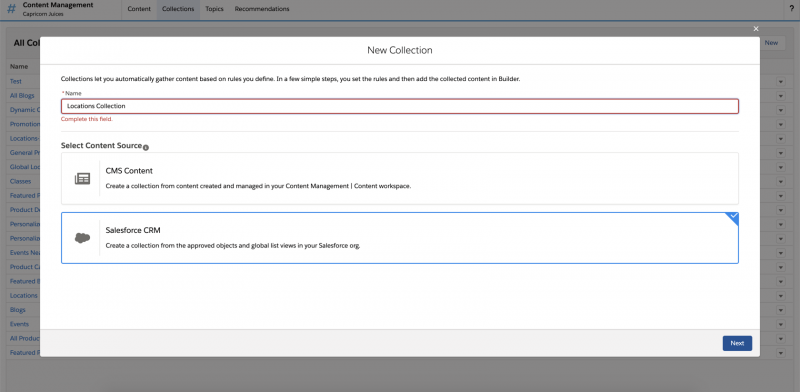Open the Classes collection link
800x392 pixels.
click(x=20, y=181)
